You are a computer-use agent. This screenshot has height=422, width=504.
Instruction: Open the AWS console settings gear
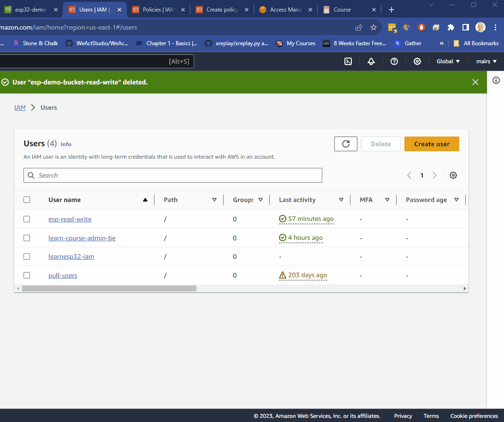[x=417, y=61]
